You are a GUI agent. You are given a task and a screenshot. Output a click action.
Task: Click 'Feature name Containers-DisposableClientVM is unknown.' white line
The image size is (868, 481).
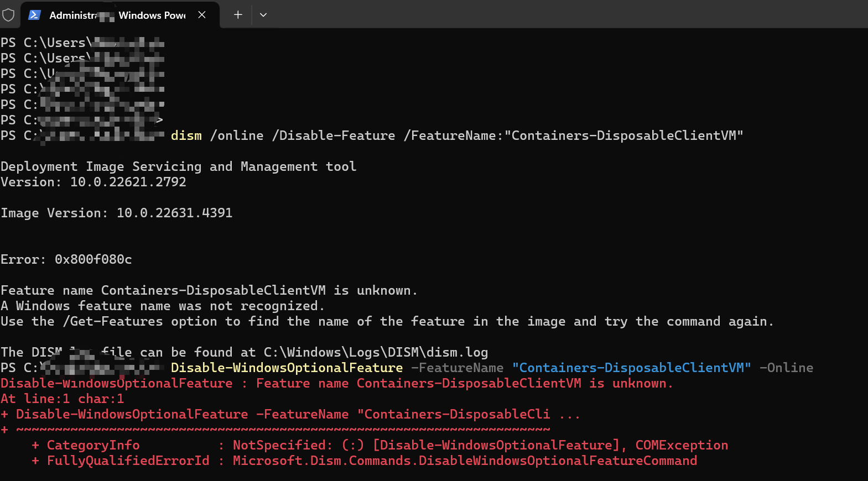click(209, 290)
